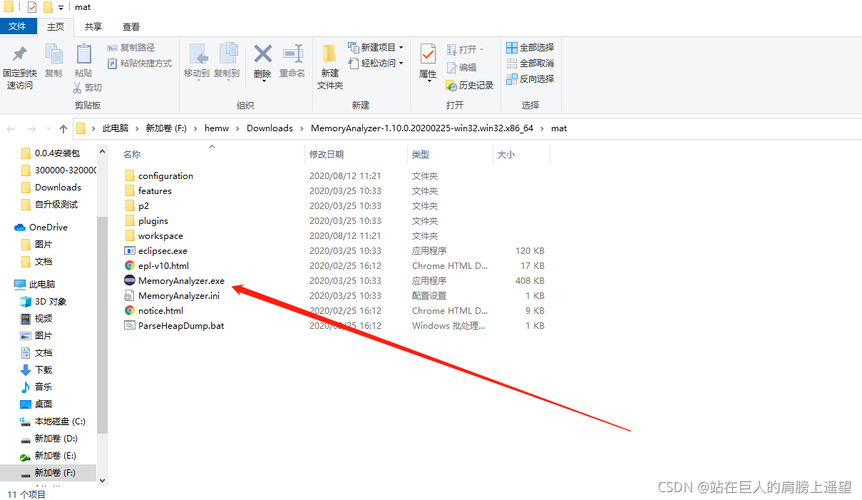Click 新加卷 (F:) in the breadcrumb
The width and height of the screenshot is (862, 500).
166,128
